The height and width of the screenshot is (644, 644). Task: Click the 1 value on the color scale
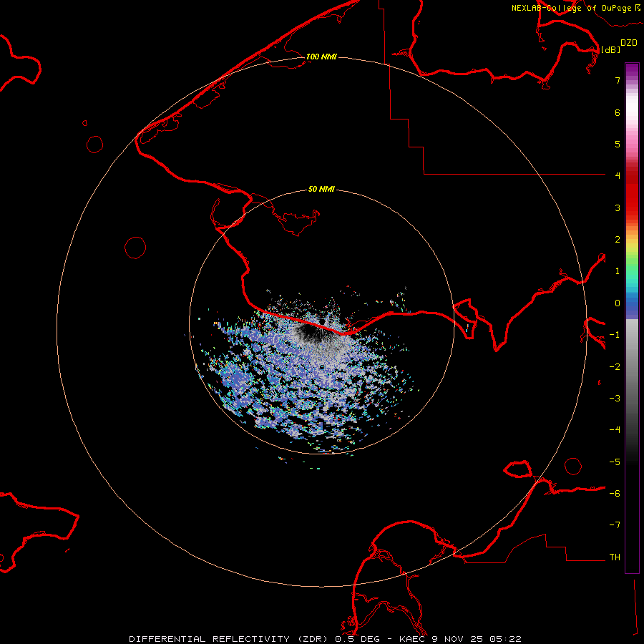618,271
